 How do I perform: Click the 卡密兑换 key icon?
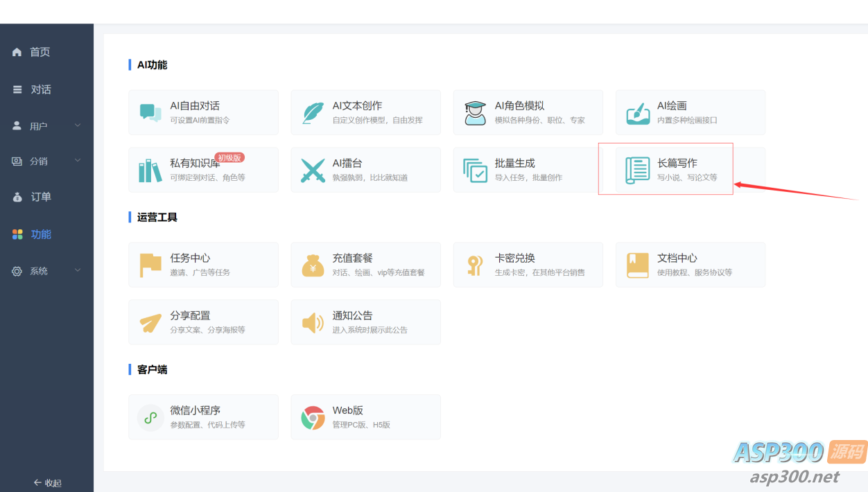[x=475, y=265]
